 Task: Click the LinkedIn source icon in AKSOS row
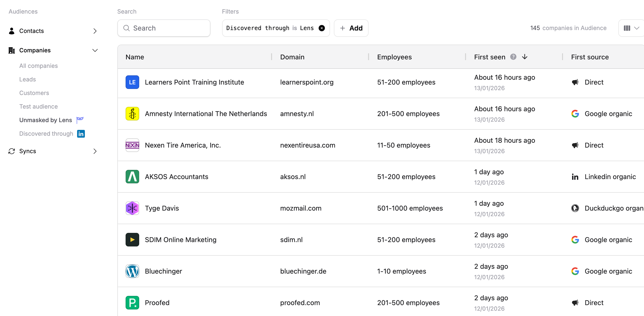click(x=575, y=177)
